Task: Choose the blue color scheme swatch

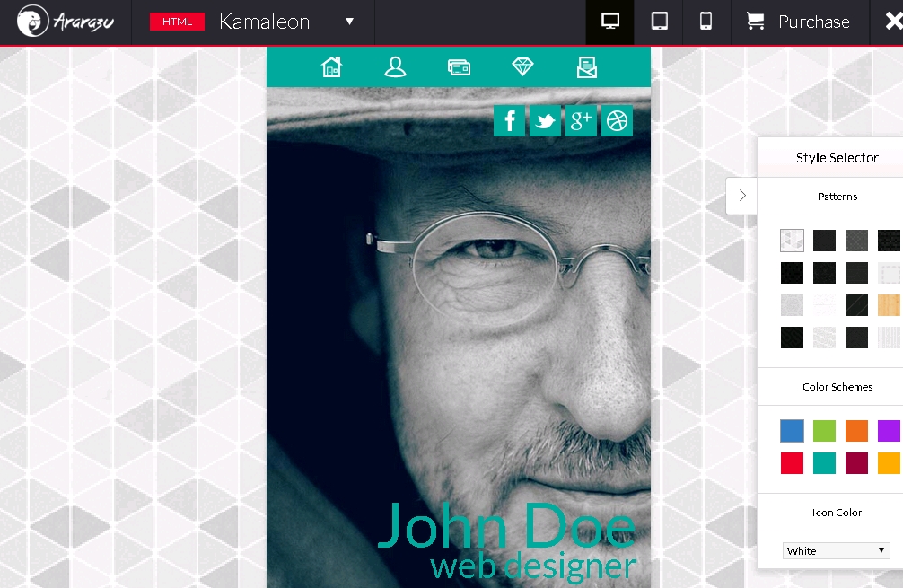Action: coord(792,431)
